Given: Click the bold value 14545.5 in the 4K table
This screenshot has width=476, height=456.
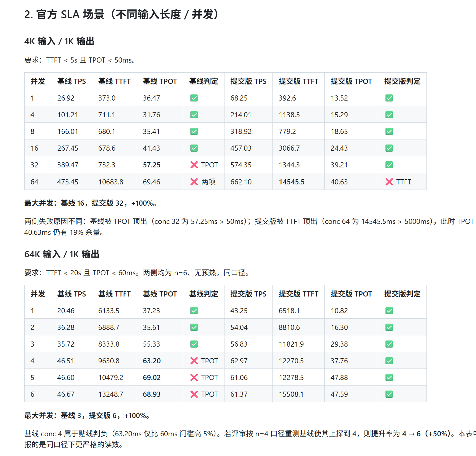Looking at the screenshot, I should (x=292, y=182).
